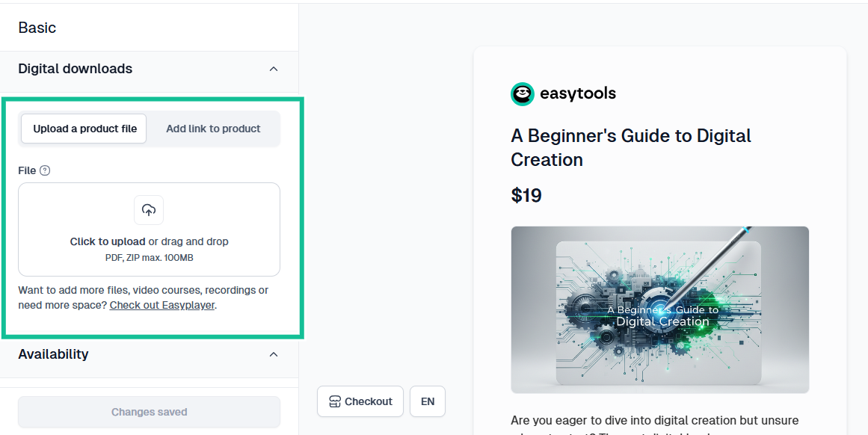Click the Changes saved button

[148, 412]
